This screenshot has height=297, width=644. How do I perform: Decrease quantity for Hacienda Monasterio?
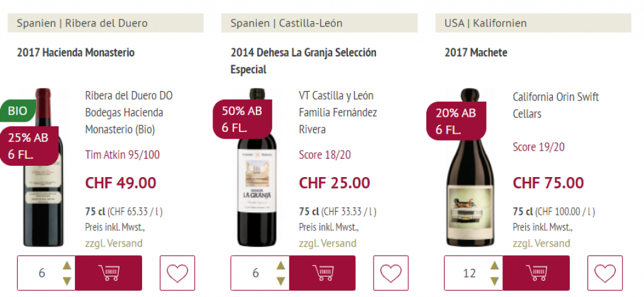67,281
